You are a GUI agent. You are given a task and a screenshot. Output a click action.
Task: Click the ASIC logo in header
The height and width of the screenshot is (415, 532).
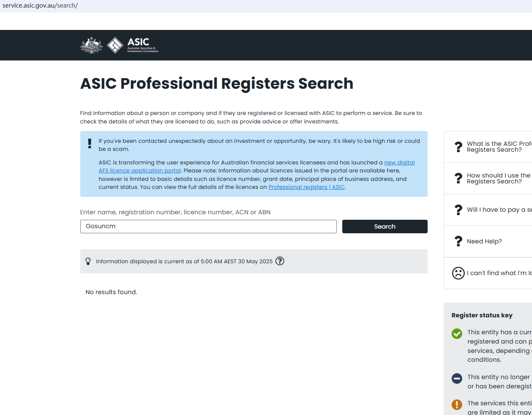(x=132, y=45)
